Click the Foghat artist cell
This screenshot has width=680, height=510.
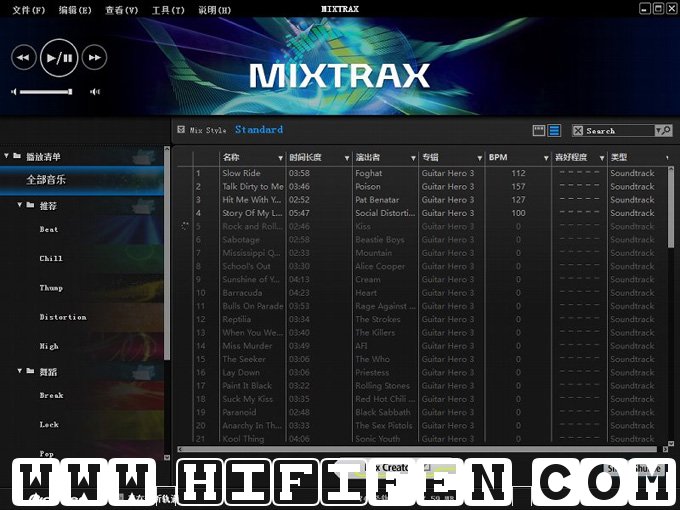(x=369, y=173)
